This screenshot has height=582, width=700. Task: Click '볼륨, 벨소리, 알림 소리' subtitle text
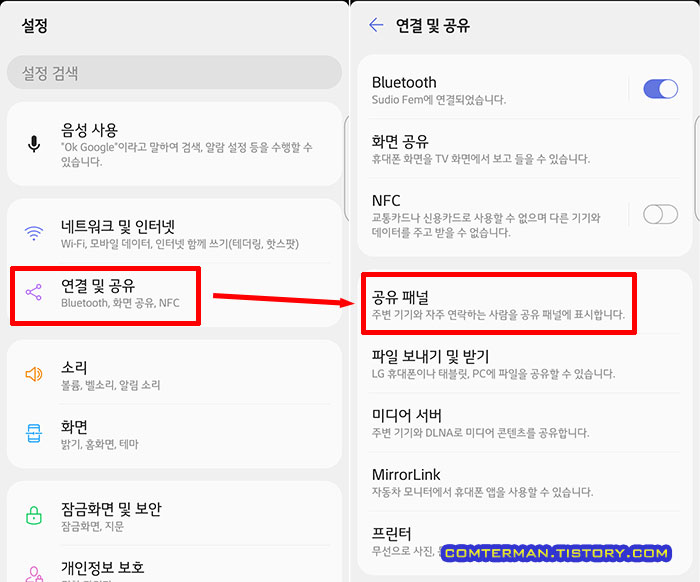pyautogui.click(x=110, y=385)
